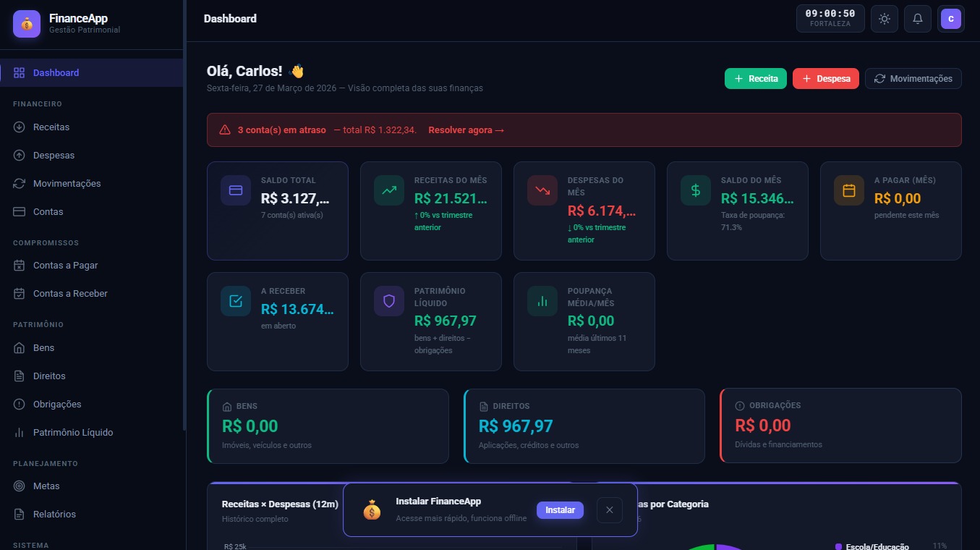Click the Saldo Total card icon
980x550 pixels.
(236, 190)
